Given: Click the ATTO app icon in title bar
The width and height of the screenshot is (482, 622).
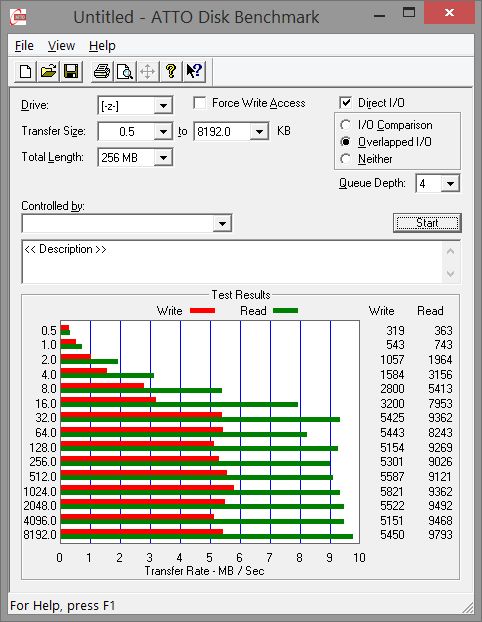Looking at the screenshot, I should pyautogui.click(x=18, y=17).
